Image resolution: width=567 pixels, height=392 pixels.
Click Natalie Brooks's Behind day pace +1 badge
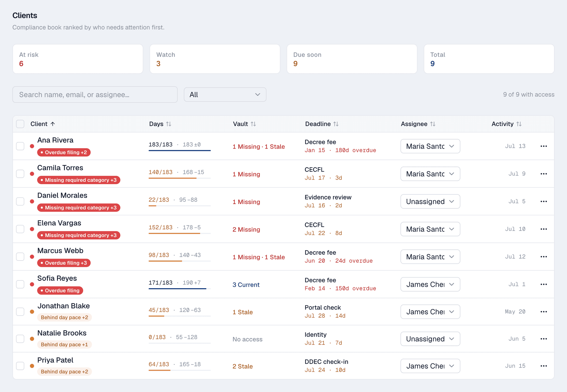coord(65,344)
